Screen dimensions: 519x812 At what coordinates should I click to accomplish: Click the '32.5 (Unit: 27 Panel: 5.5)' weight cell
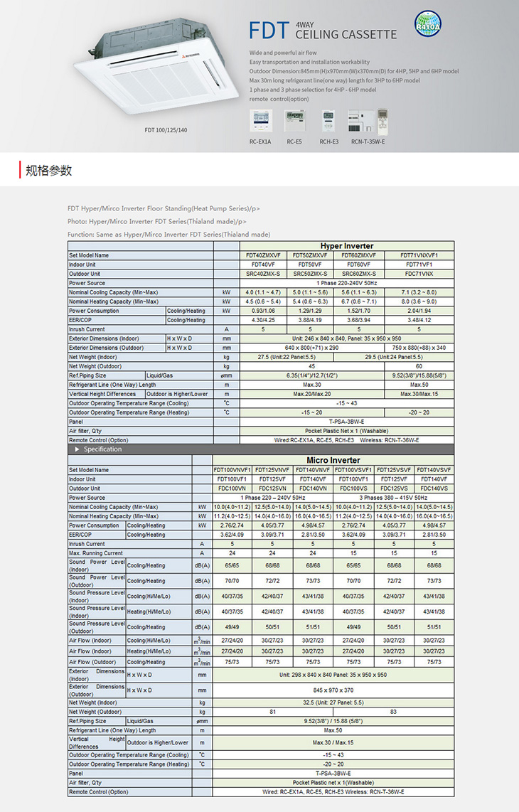pyautogui.click(x=333, y=703)
